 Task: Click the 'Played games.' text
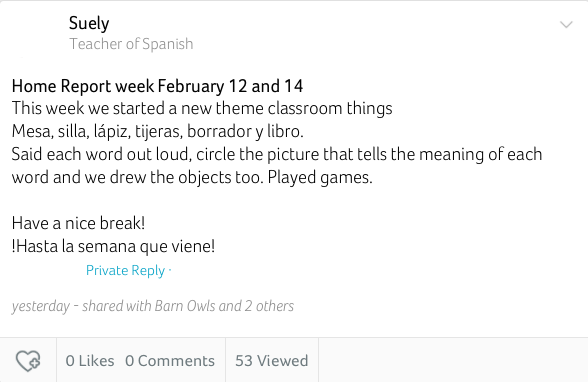320,178
